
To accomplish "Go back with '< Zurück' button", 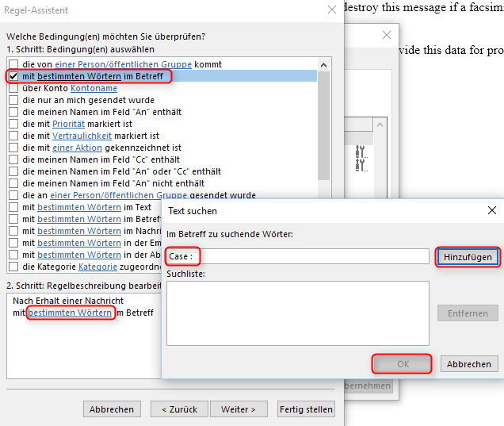I will (x=179, y=409).
